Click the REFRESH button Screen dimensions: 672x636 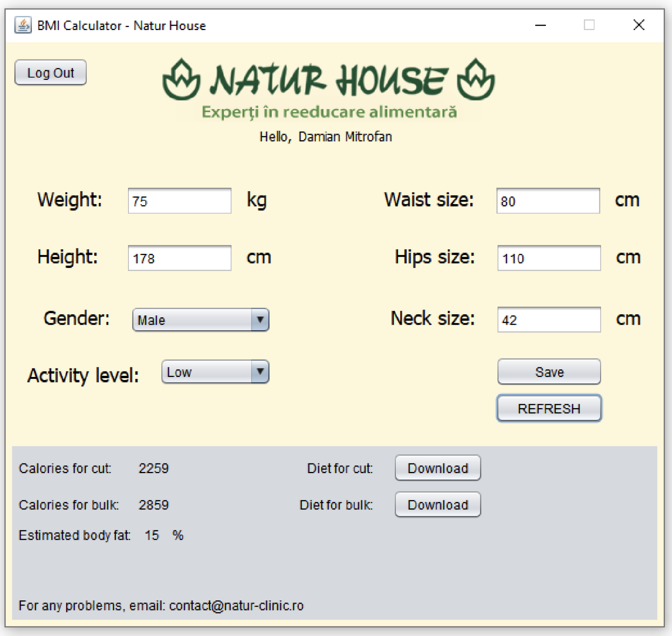tap(549, 408)
